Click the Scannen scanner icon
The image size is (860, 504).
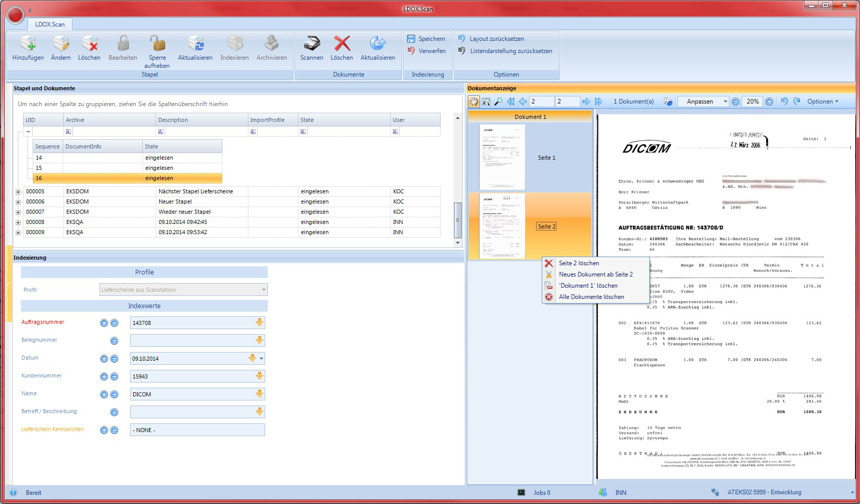311,44
